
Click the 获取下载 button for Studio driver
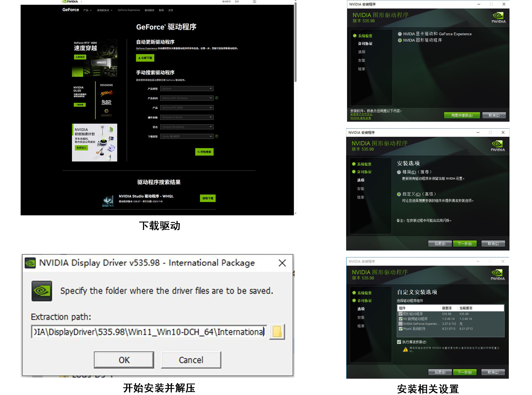208,198
